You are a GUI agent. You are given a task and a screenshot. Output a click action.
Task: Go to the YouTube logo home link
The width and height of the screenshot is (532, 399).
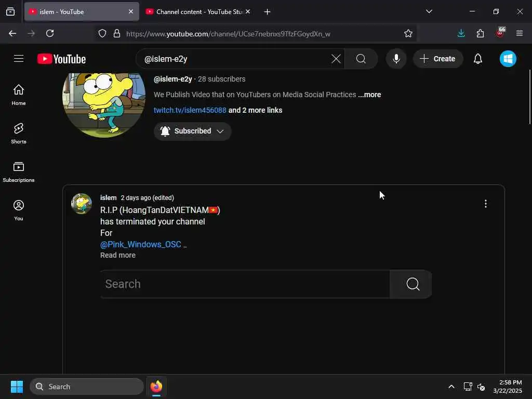61,59
